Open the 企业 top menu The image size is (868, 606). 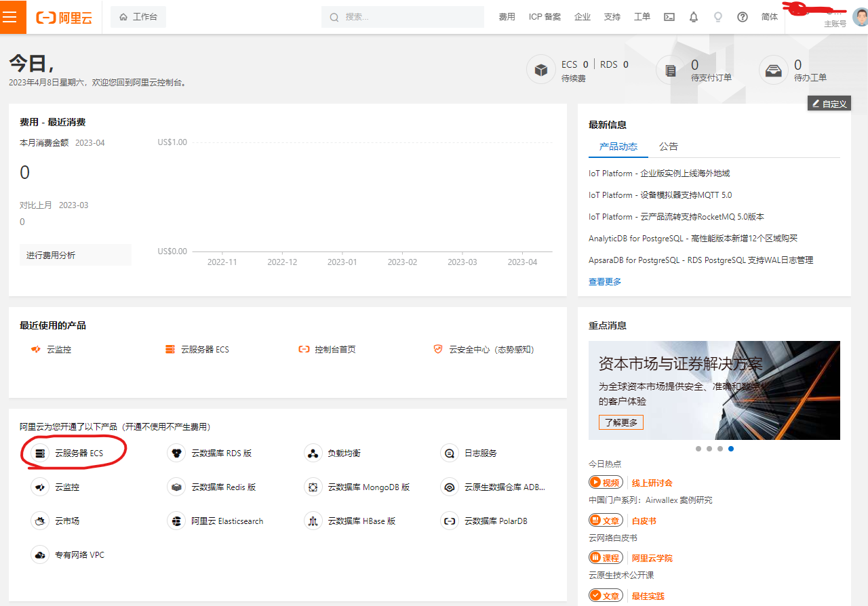(x=583, y=17)
